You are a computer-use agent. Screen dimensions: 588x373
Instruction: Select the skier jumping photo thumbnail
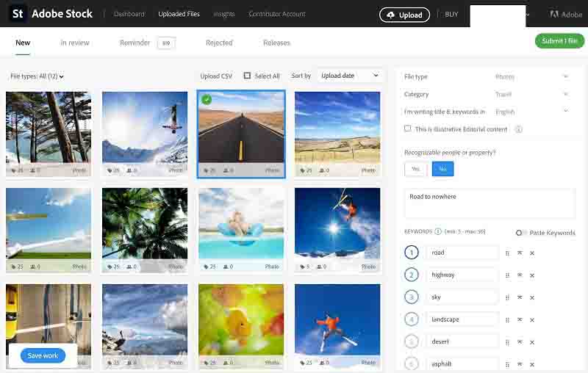[x=337, y=224]
